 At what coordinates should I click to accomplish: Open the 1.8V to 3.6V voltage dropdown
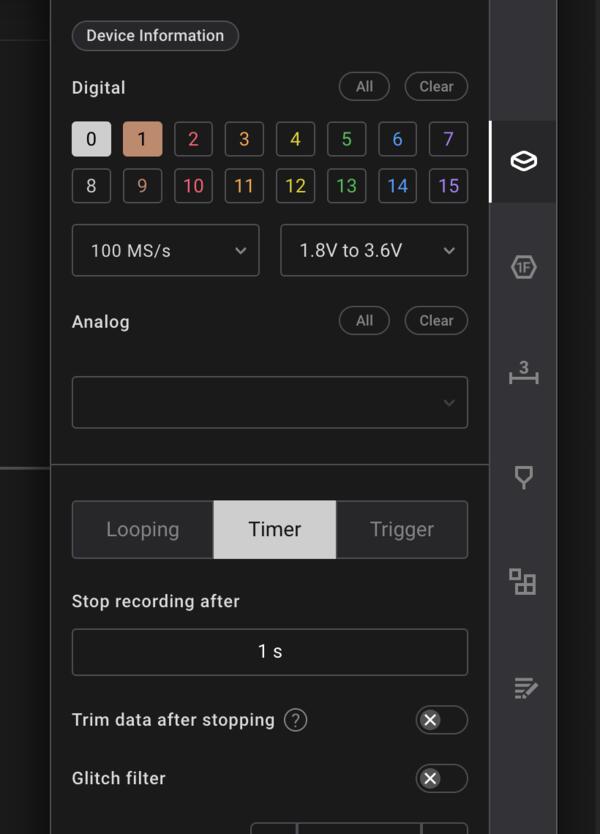pyautogui.click(x=373, y=250)
